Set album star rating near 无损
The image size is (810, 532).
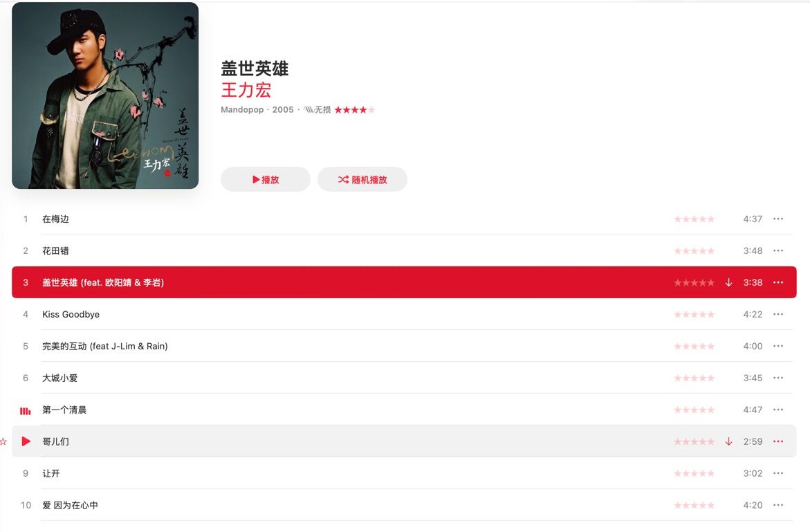pos(354,110)
